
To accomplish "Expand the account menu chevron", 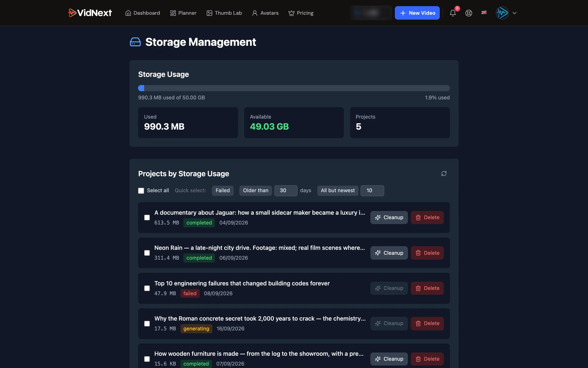I will (514, 13).
